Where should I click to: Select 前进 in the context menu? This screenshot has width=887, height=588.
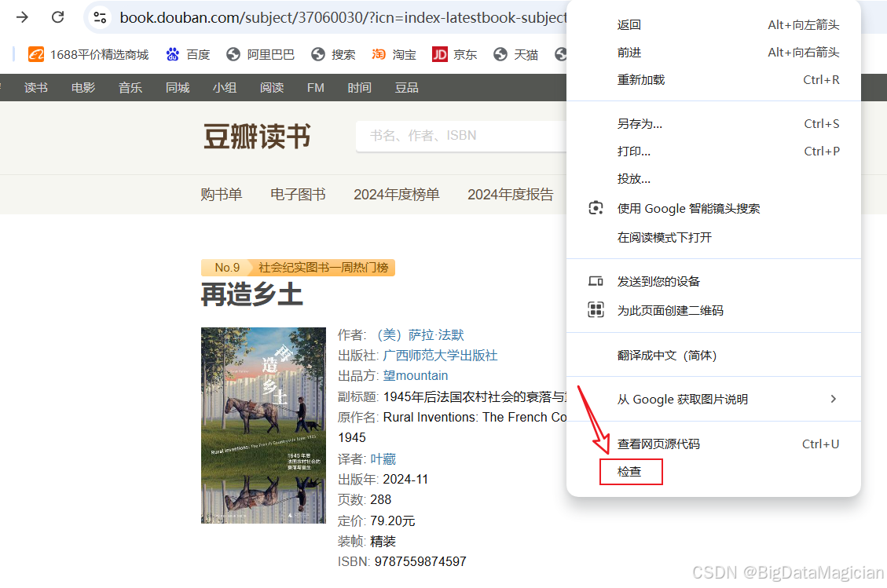[x=713, y=53]
